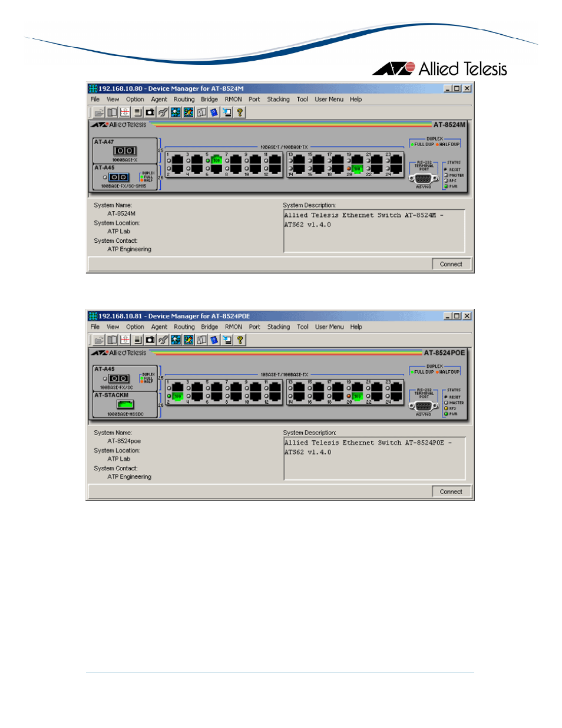The width and height of the screenshot is (562, 728).
Task: Click the red-cross grid icon in AT-8524M toolbar
Action: click(125, 112)
